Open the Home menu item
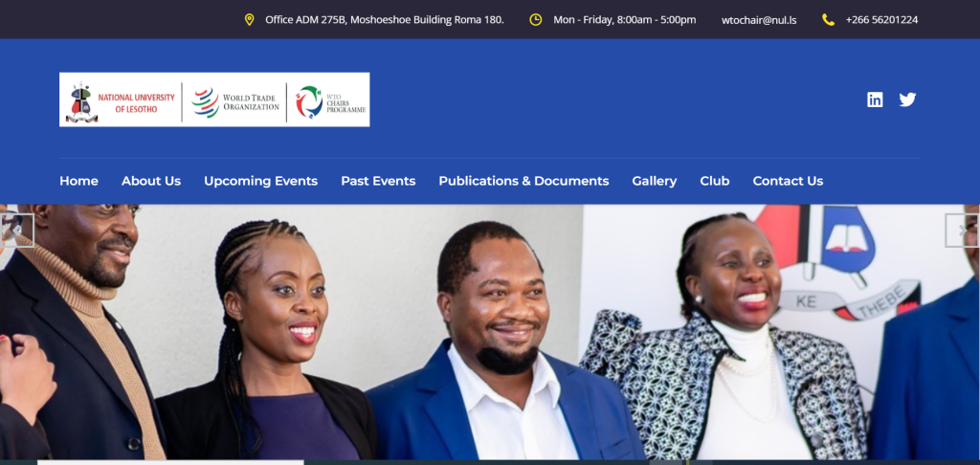 78,181
